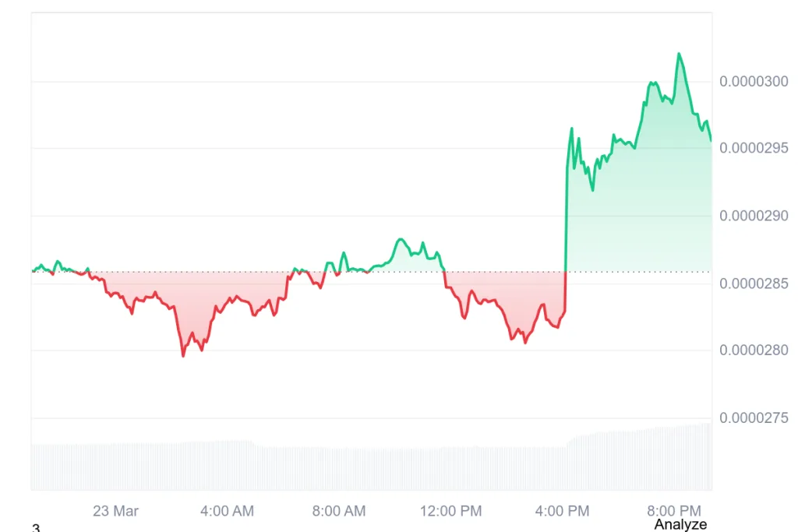This screenshot has width=798, height=532.
Task: Click the highest green peak of the price line
Action: pos(679,54)
